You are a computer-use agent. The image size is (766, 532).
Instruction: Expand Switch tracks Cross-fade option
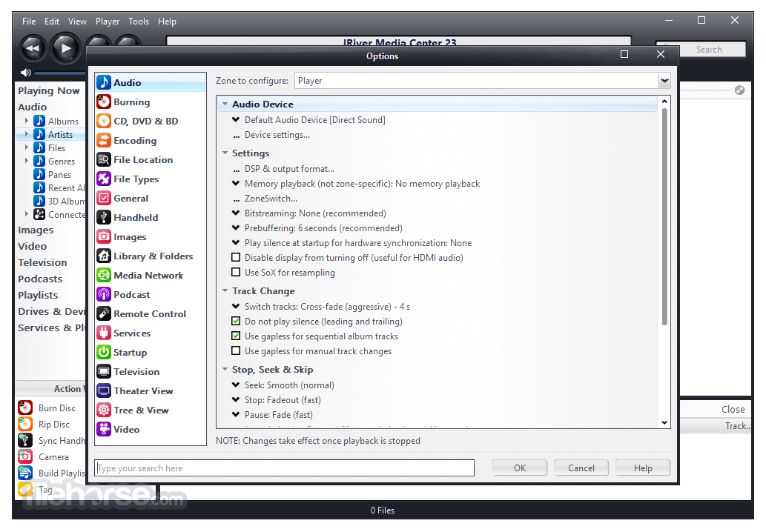click(236, 307)
